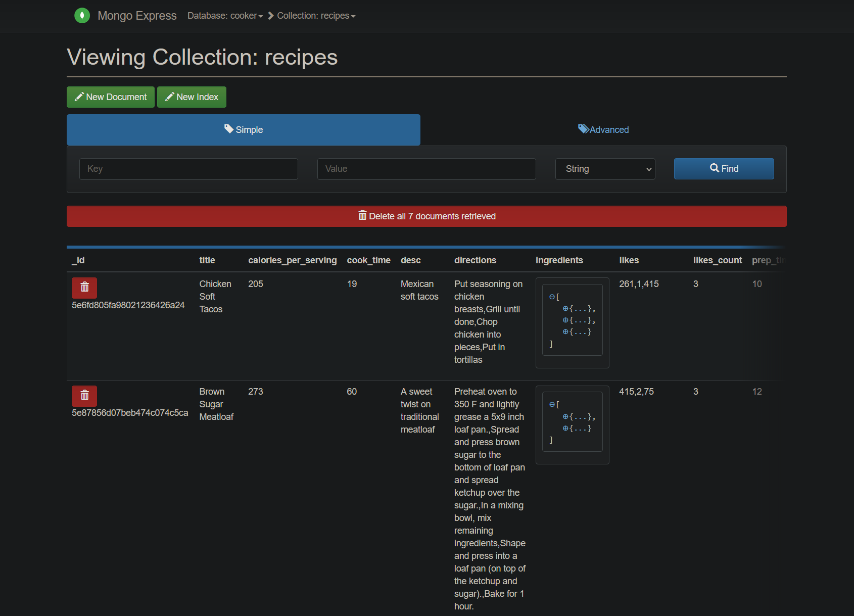854x616 pixels.
Task: Click the likes value 415,2,75
Action: pos(636,392)
